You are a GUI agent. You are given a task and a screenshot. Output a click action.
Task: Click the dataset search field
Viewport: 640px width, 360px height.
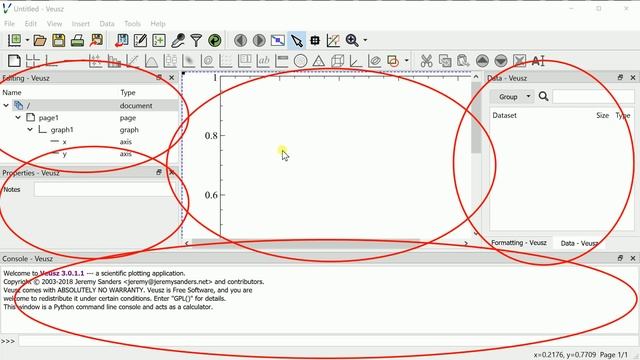click(x=593, y=97)
